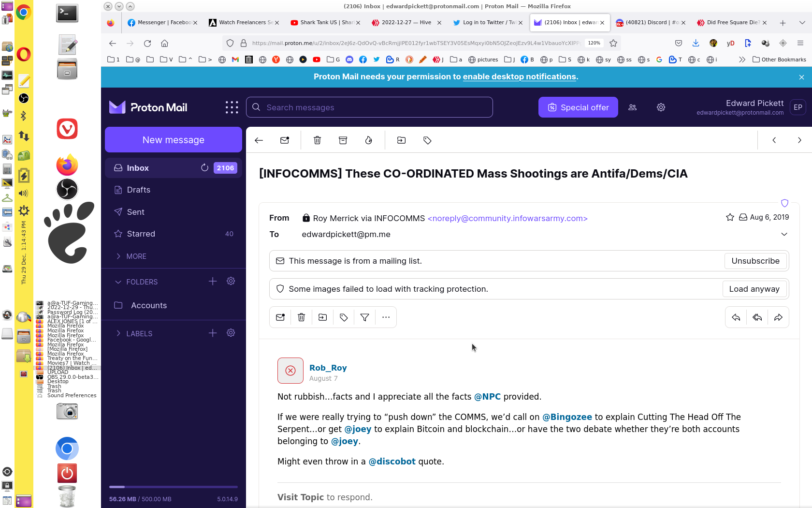This screenshot has width=812, height=508.
Task: Open the Proton apps grid
Action: pyautogui.click(x=232, y=107)
